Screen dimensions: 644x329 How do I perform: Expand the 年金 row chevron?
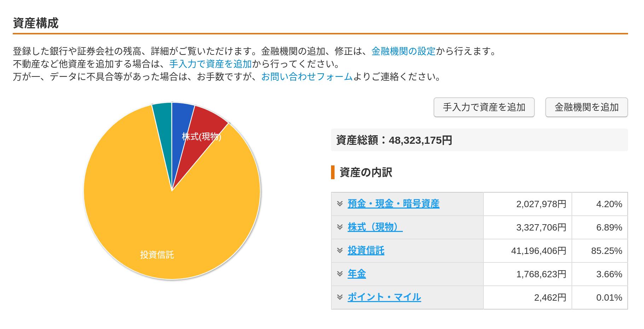click(340, 274)
